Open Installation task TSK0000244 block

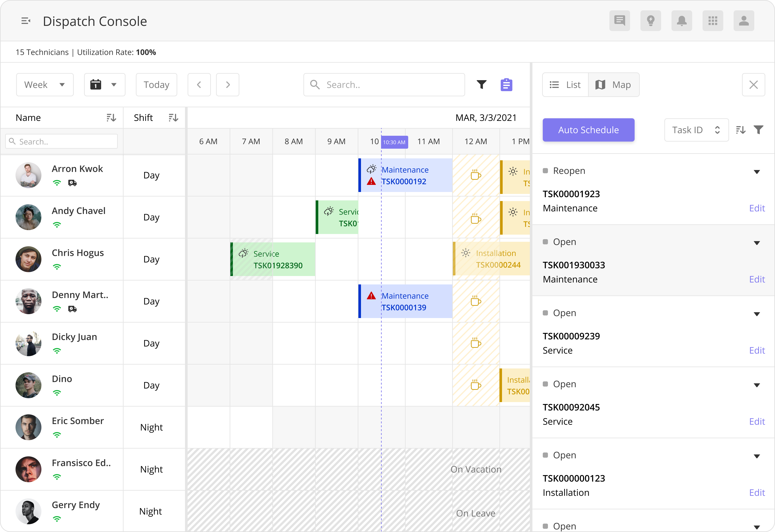pos(491,259)
